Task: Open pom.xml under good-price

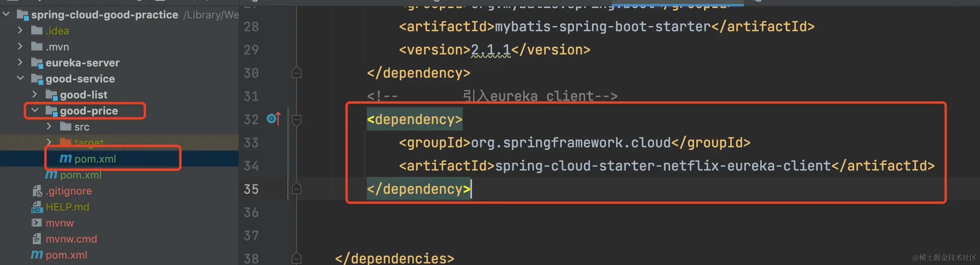Action: pyautogui.click(x=95, y=159)
